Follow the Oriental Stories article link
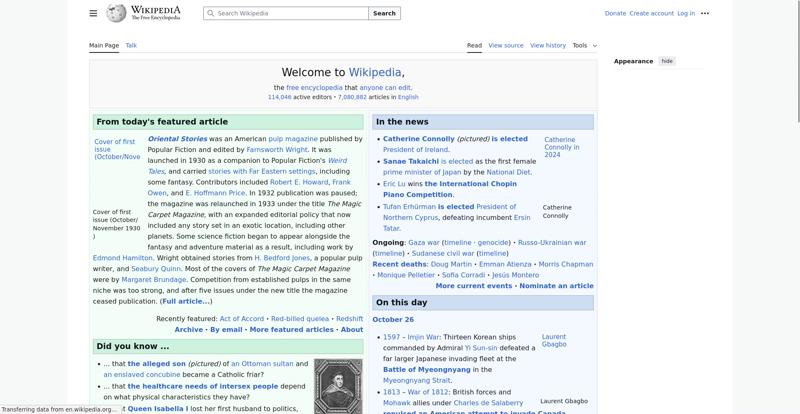This screenshot has height=414, width=800. [x=177, y=139]
